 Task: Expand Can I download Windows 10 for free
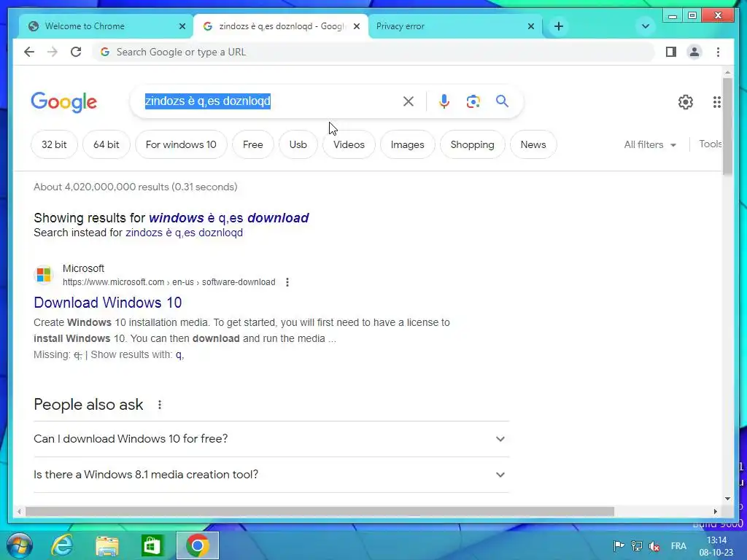pos(271,438)
